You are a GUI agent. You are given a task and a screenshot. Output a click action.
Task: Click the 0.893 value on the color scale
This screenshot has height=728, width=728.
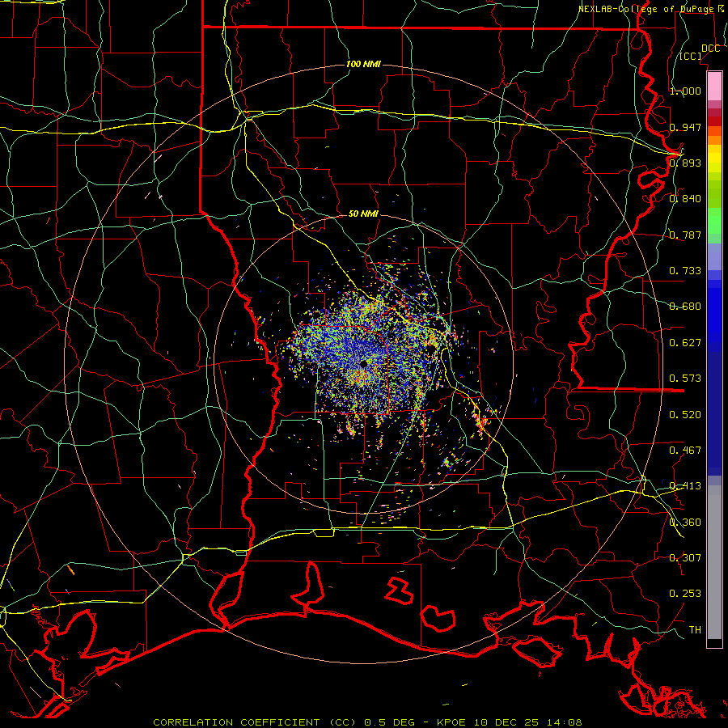685,163
